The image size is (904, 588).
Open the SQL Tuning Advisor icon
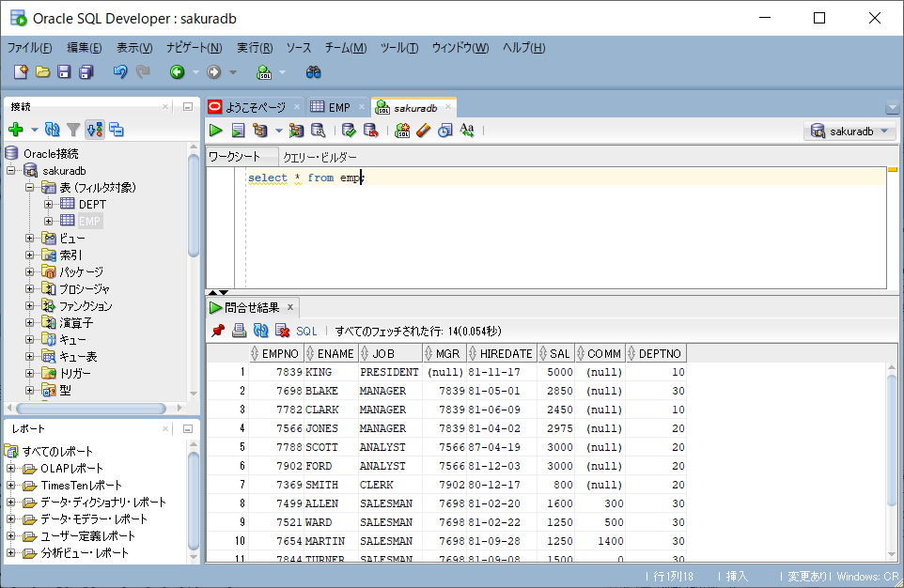click(319, 131)
